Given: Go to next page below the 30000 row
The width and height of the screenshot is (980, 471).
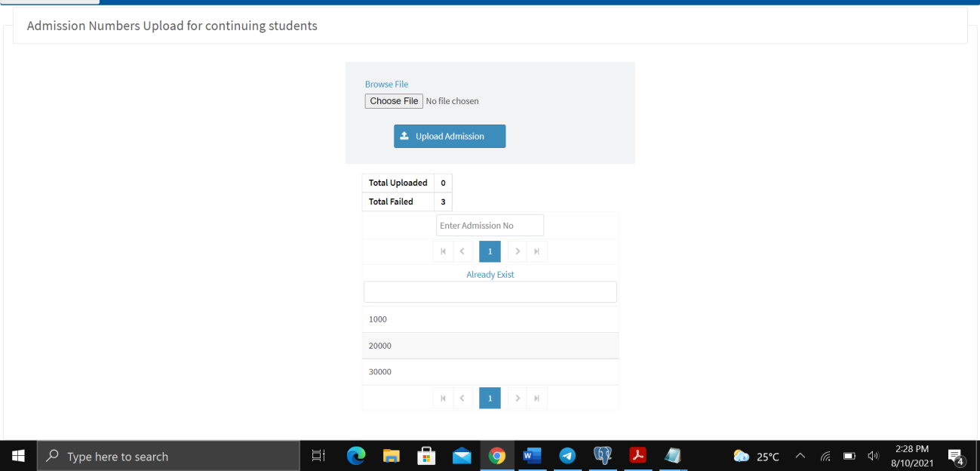Looking at the screenshot, I should pos(518,399).
